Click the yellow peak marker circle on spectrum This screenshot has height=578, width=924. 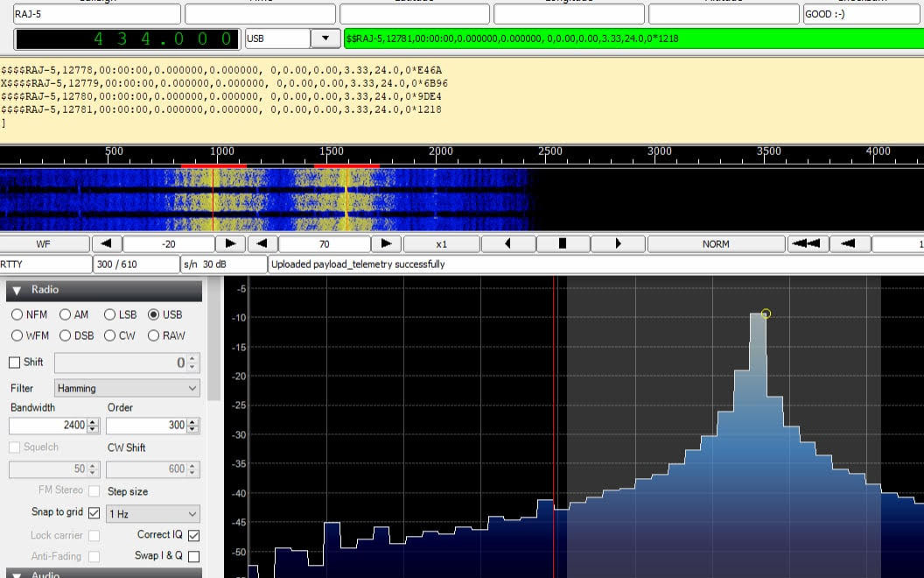pyautogui.click(x=766, y=314)
